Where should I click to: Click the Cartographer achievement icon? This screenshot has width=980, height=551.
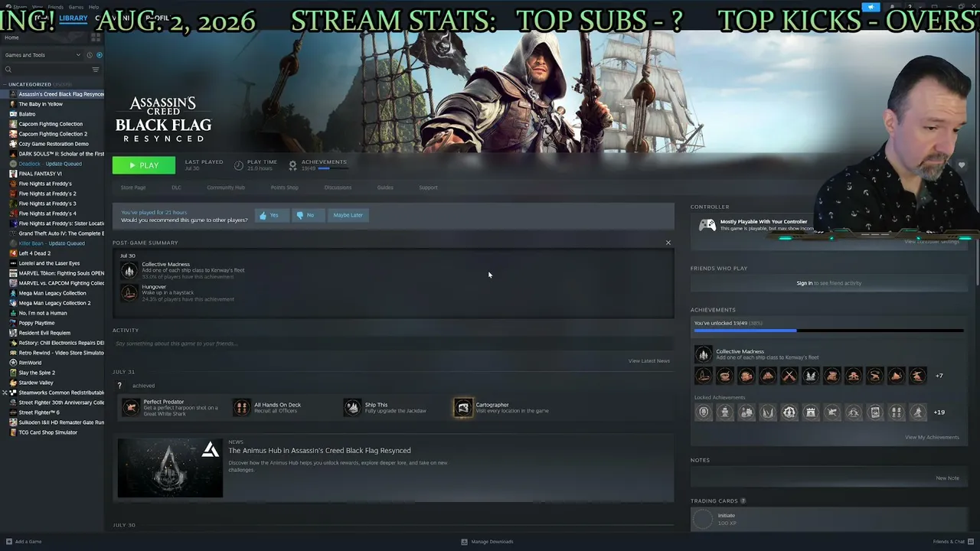click(x=463, y=407)
